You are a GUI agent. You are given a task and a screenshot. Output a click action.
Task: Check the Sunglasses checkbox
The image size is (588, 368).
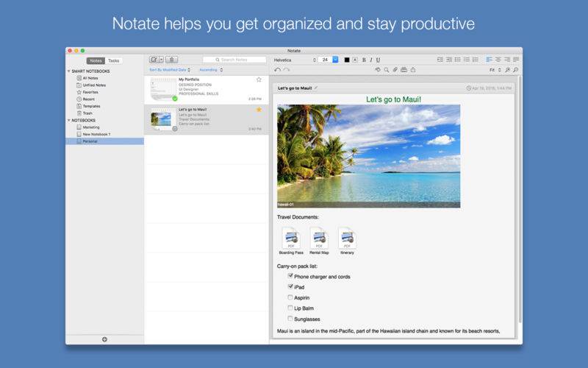[290, 319]
